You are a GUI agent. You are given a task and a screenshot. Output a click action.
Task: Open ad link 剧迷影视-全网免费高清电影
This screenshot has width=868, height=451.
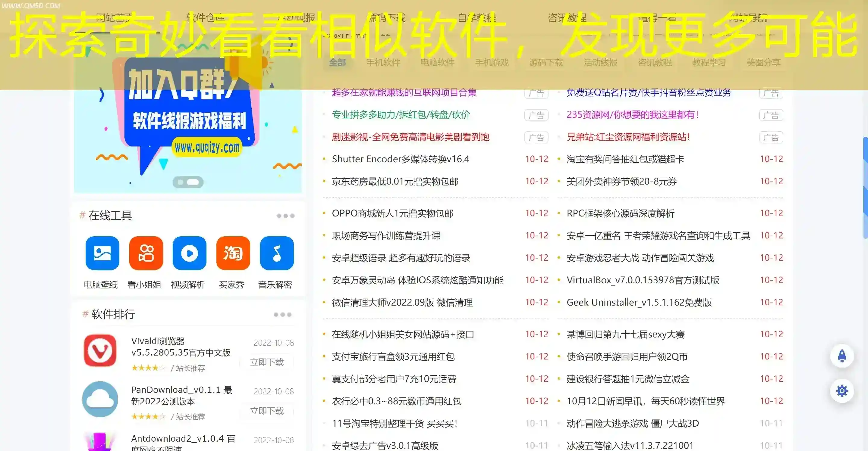coord(410,137)
